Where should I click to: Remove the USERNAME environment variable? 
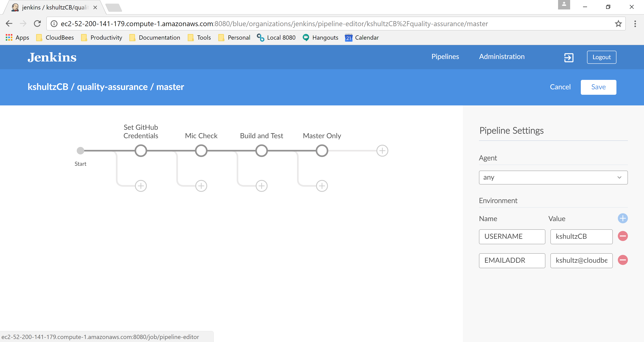coord(622,236)
